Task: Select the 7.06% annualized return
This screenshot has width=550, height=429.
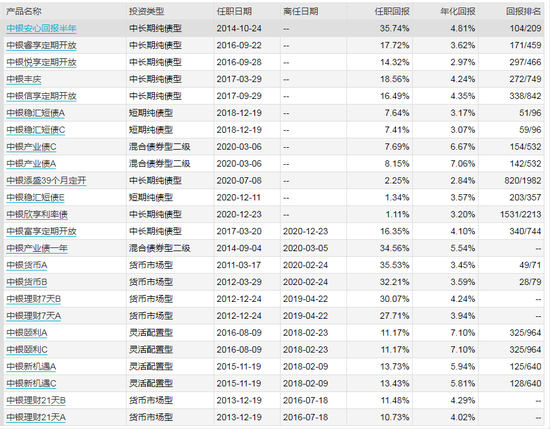Action: tap(463, 164)
